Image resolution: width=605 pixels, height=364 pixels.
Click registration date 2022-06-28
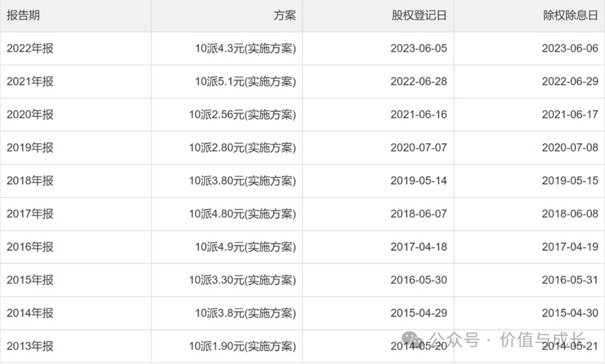[x=419, y=81]
